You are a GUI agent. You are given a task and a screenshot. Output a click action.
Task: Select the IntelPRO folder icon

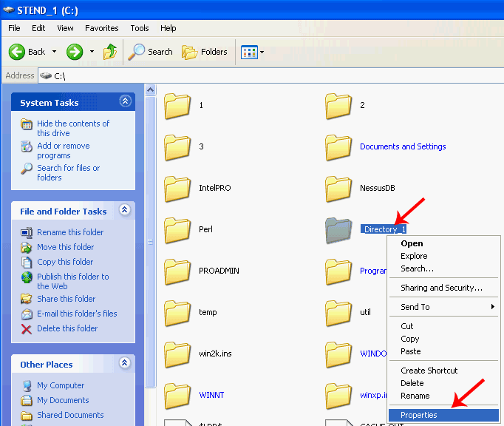177,189
